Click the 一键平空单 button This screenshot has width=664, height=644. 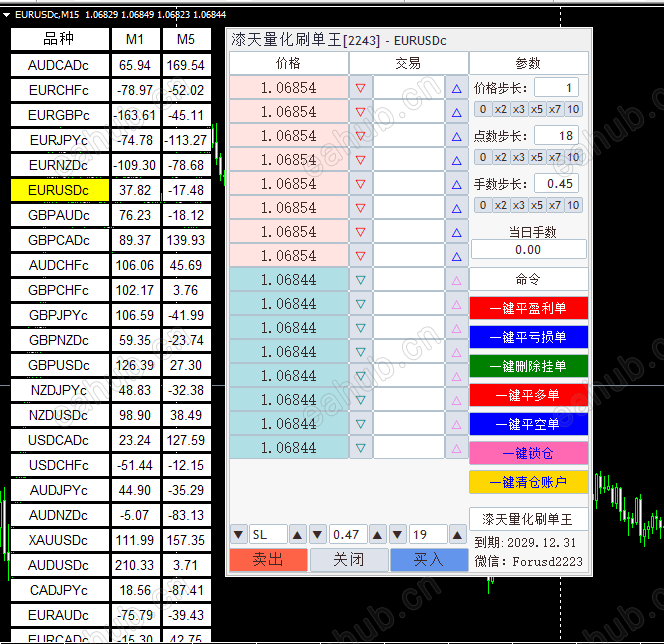point(528,424)
